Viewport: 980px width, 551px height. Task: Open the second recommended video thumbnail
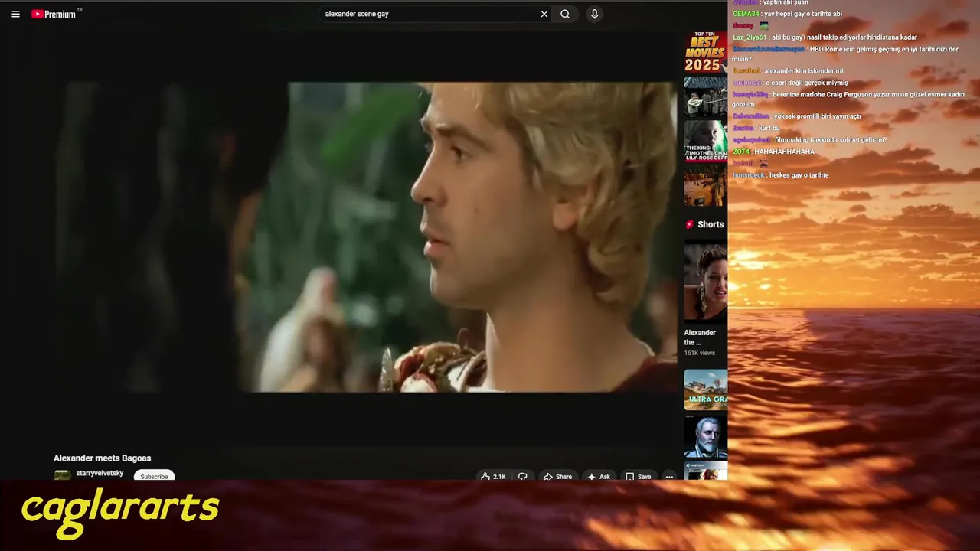tap(705, 96)
